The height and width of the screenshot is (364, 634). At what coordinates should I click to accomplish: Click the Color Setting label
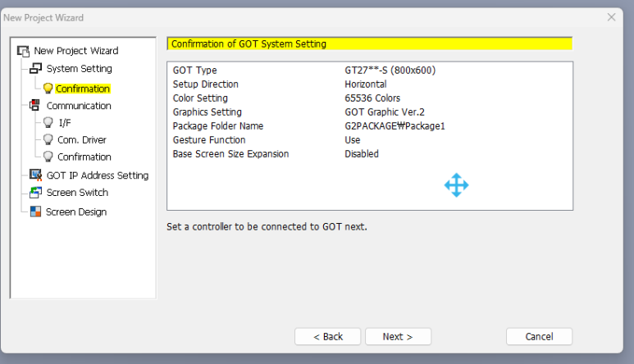point(200,98)
